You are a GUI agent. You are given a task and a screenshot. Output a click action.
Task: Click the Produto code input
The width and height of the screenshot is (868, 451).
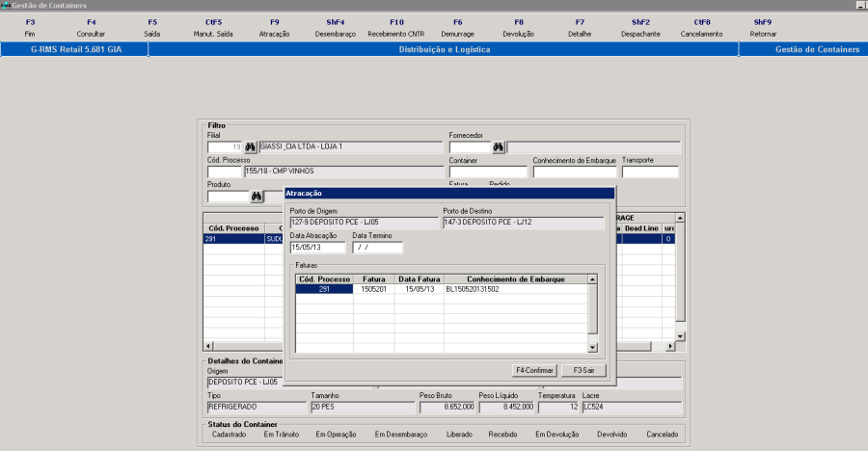(228, 197)
